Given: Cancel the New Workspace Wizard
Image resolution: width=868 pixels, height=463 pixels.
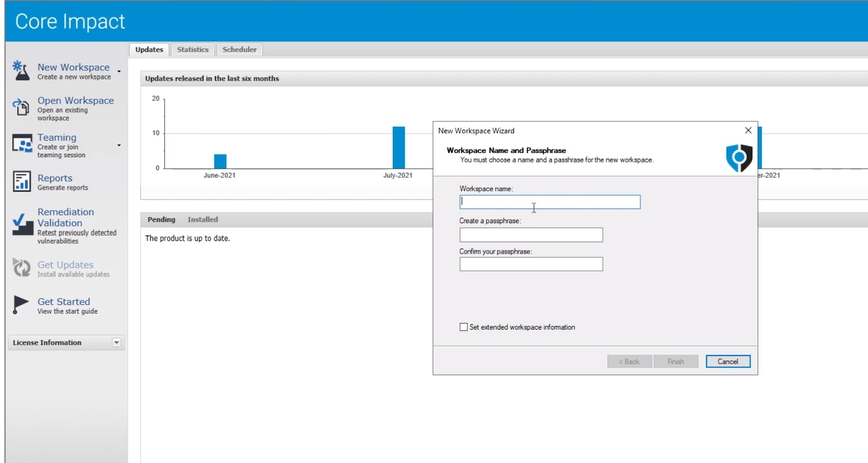Looking at the screenshot, I should [727, 361].
